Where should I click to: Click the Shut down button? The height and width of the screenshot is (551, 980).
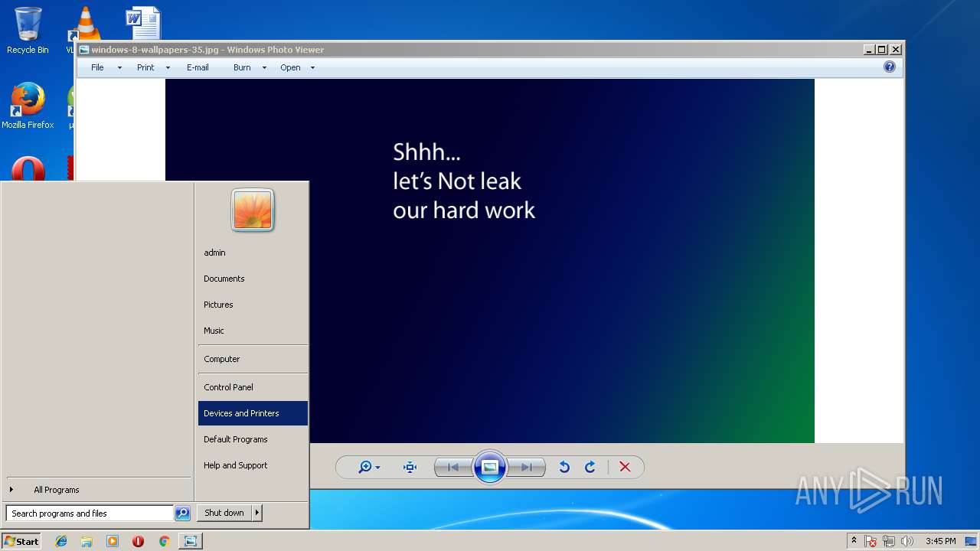pos(224,513)
